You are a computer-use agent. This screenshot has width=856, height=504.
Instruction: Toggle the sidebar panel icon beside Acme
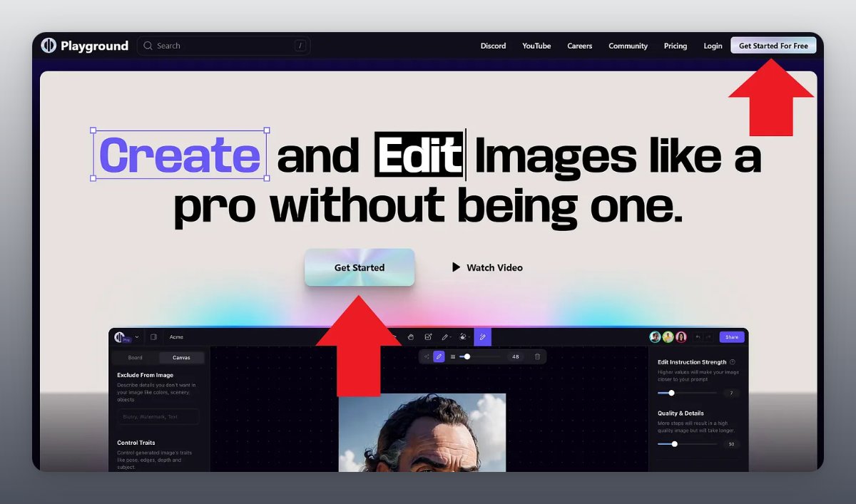pyautogui.click(x=153, y=337)
